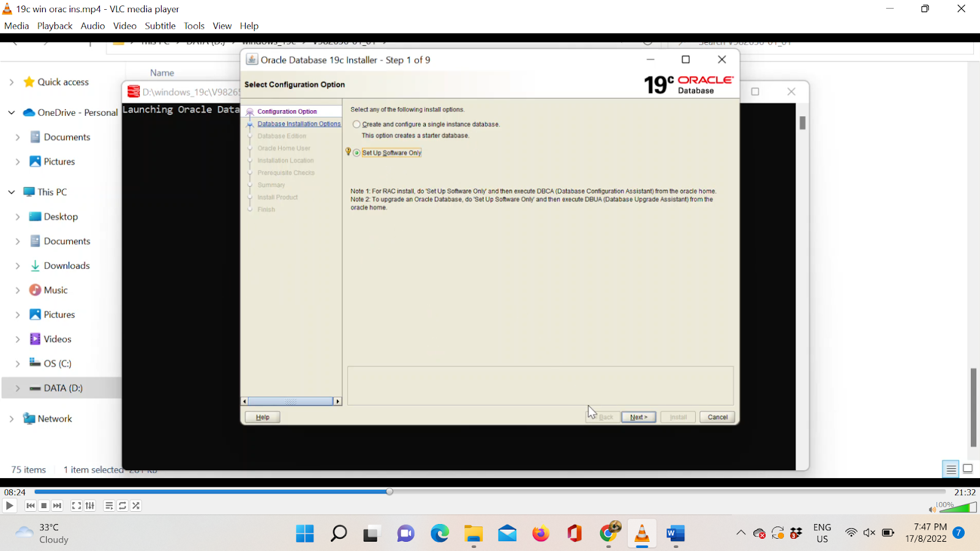The image size is (980, 551).
Task: Collapse This PC tree node
Action: click(x=11, y=192)
